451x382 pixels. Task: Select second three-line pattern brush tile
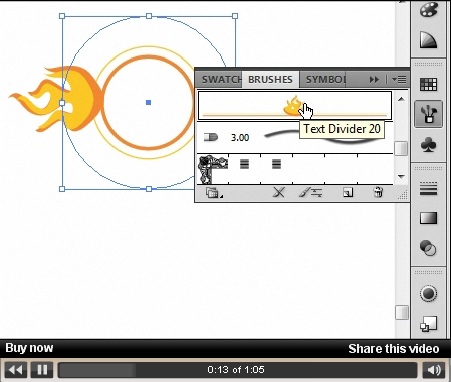click(276, 164)
